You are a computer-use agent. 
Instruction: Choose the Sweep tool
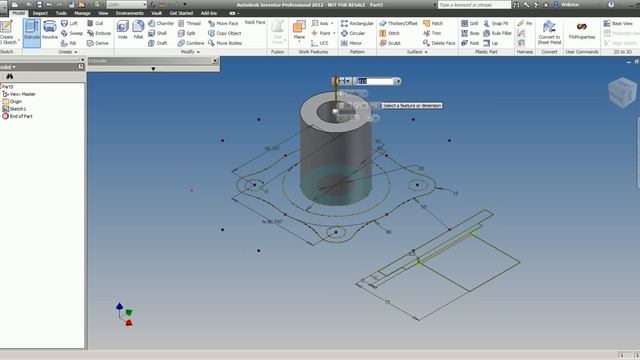coord(71,33)
